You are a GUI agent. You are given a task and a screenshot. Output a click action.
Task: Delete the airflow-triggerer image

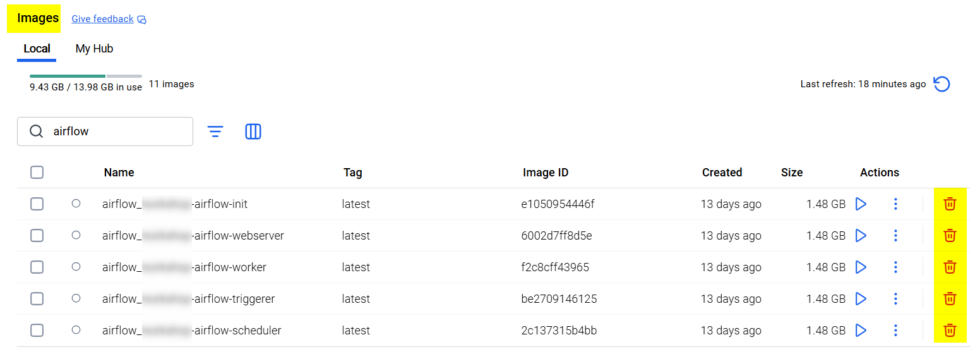point(950,298)
